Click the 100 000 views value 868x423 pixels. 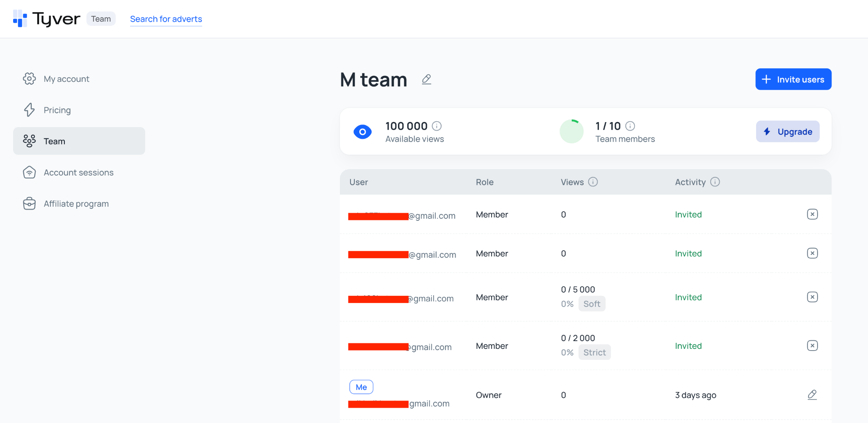406,126
